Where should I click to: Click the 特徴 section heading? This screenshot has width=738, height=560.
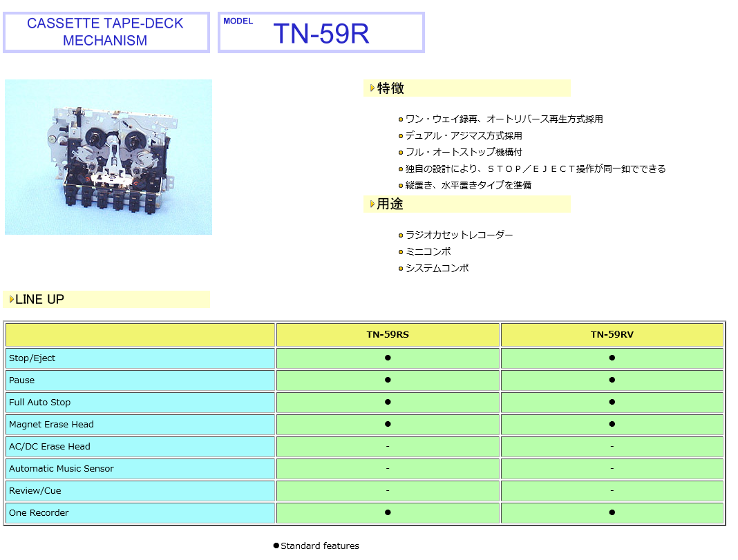[390, 88]
